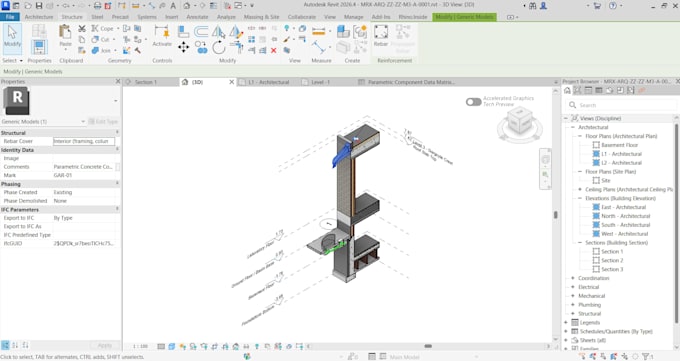Open Properties palette button in ribbon
This screenshot has width=680, height=361.
(x=39, y=47)
